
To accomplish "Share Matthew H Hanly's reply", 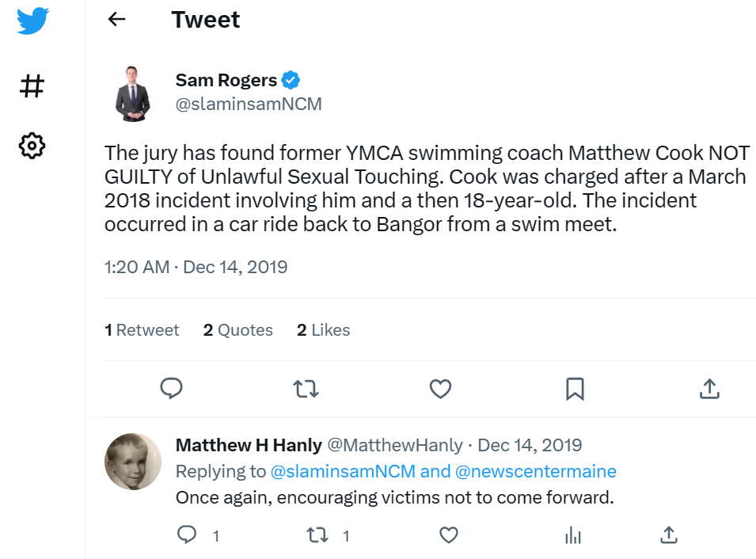I will click(x=668, y=535).
